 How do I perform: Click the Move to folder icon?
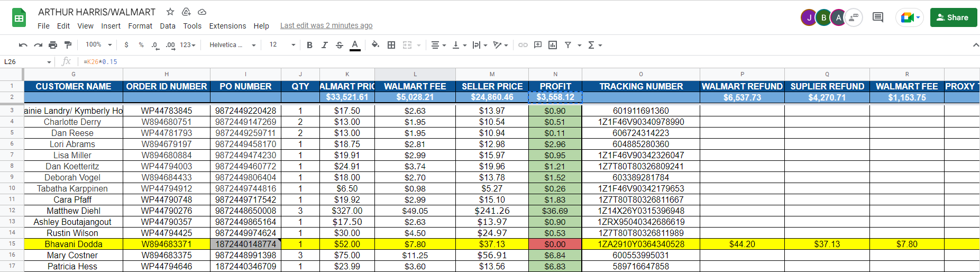click(186, 12)
